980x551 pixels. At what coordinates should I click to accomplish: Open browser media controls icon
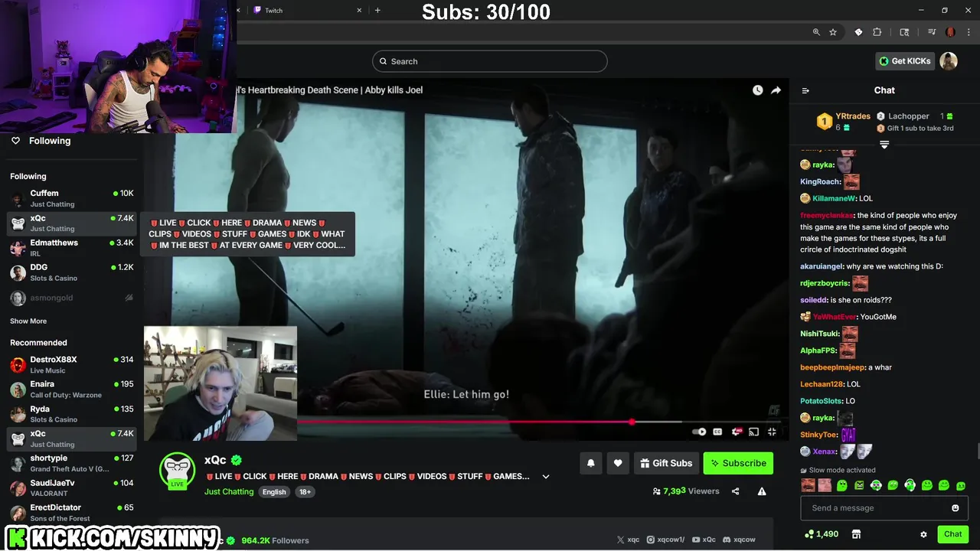(932, 32)
